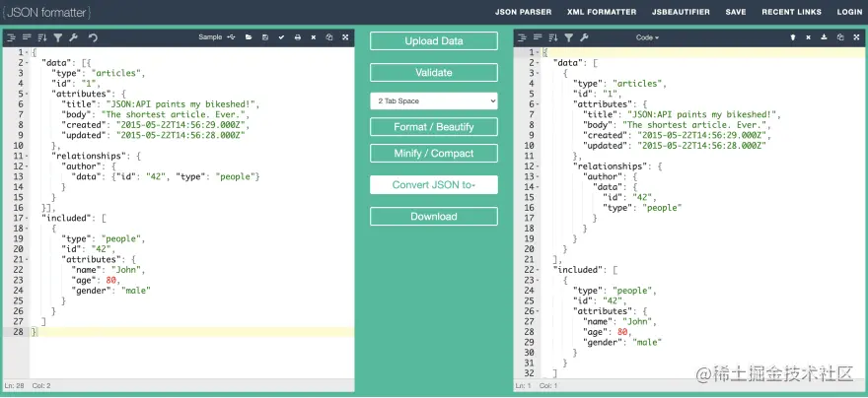The image size is (868, 398).
Task: Open JSBEAUTIFIER from top navigation
Action: pos(681,12)
